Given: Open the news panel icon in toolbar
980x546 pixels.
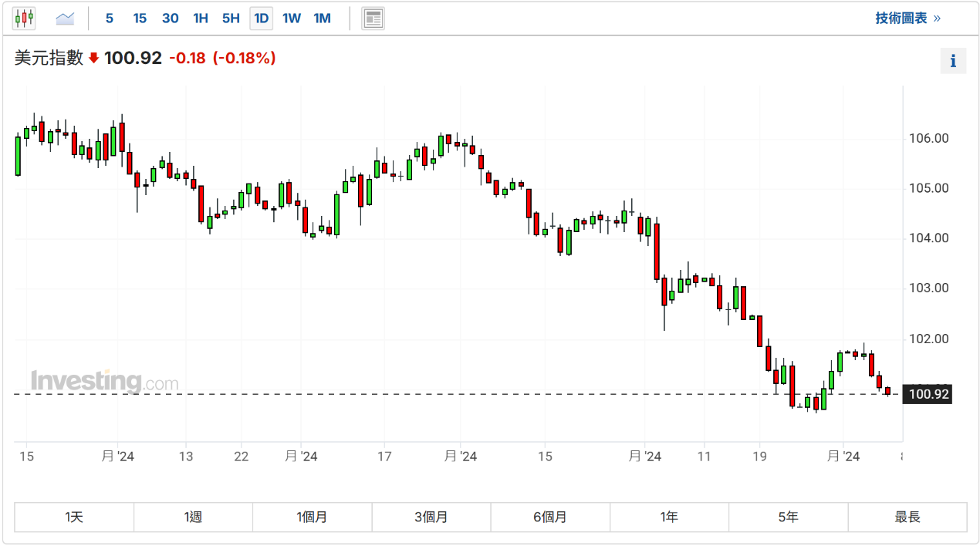Looking at the screenshot, I should pyautogui.click(x=373, y=18).
